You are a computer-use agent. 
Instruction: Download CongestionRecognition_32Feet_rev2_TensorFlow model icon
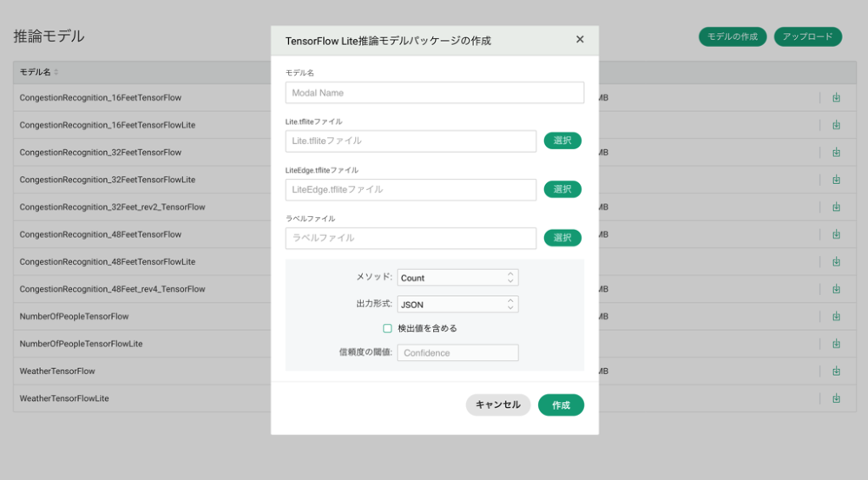pyautogui.click(x=836, y=207)
